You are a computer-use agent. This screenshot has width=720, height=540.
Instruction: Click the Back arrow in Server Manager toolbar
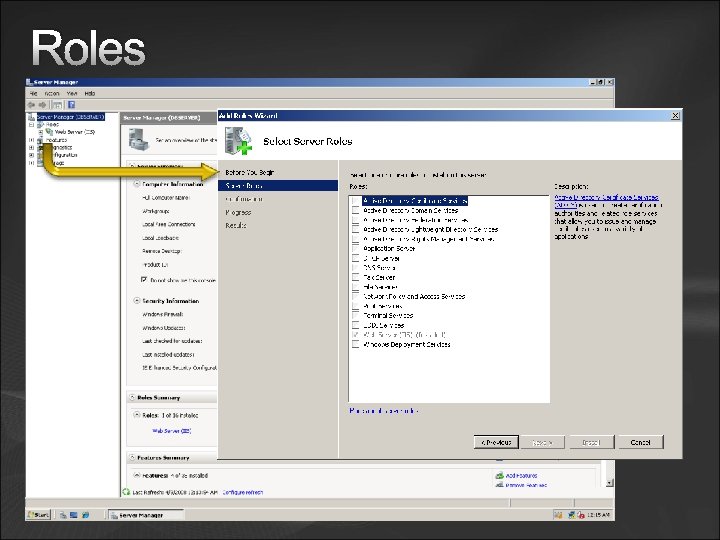point(32,105)
